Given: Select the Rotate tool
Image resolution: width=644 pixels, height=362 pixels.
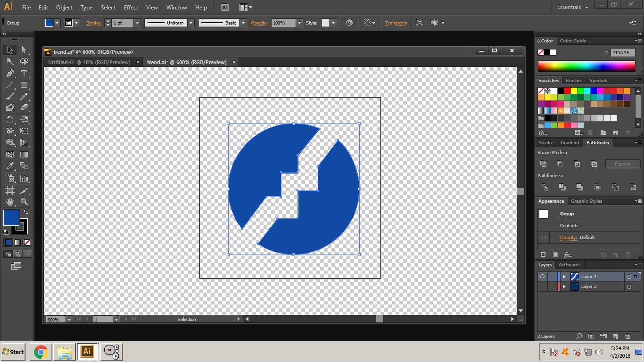Looking at the screenshot, I should (x=9, y=120).
